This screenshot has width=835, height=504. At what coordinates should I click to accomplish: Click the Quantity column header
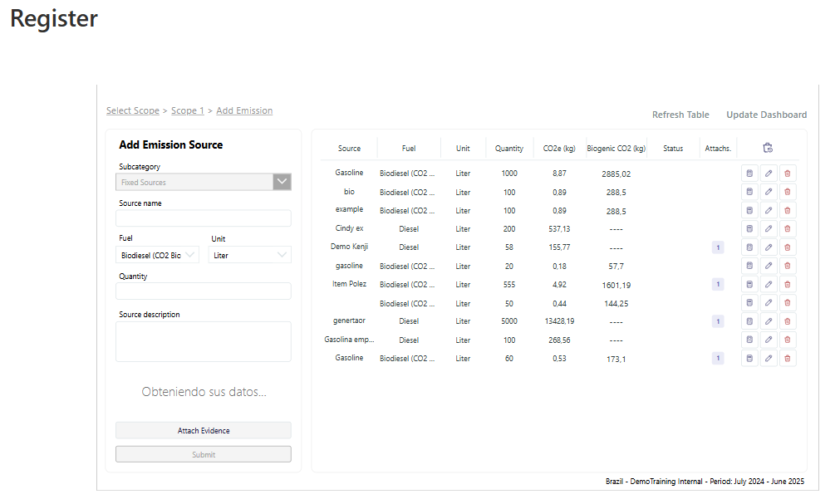click(x=509, y=149)
